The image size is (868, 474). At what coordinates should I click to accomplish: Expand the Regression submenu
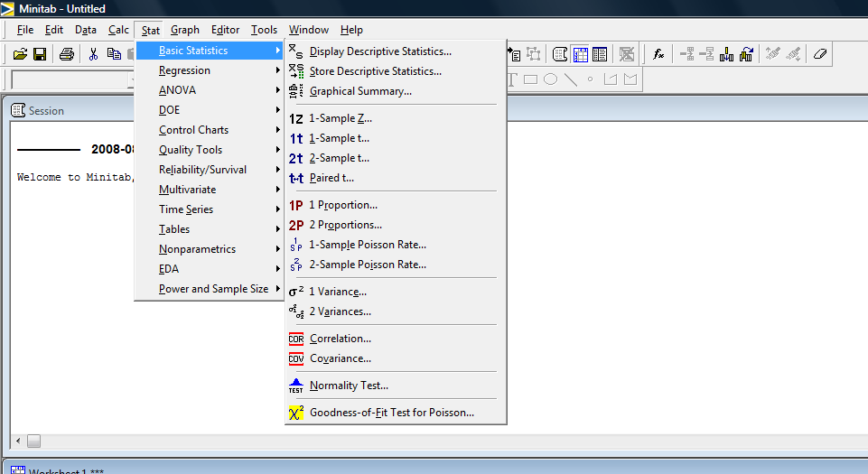coord(210,70)
